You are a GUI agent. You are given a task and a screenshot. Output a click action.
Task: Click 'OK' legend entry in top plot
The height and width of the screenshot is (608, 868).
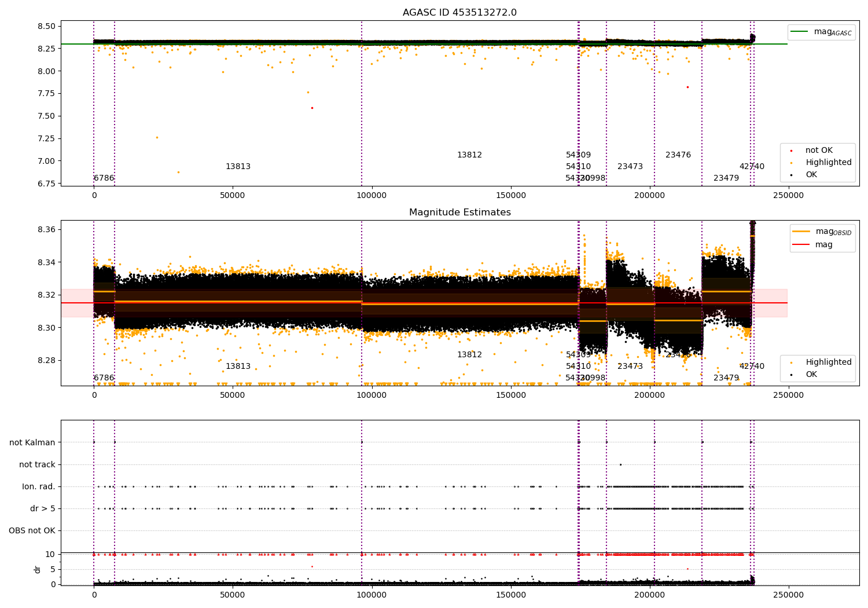click(803, 175)
